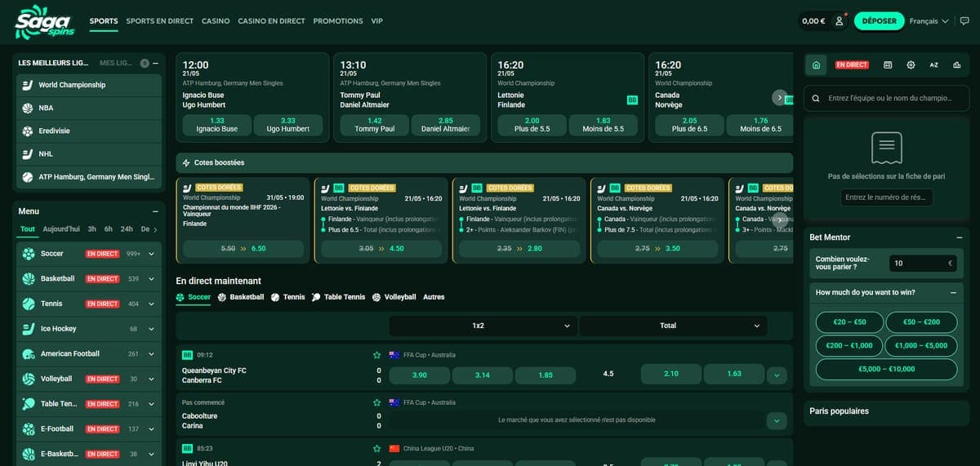Viewport: 980px width, 466px height.
Task: Click the Tennis ball icon in Menu list
Action: tap(29, 304)
